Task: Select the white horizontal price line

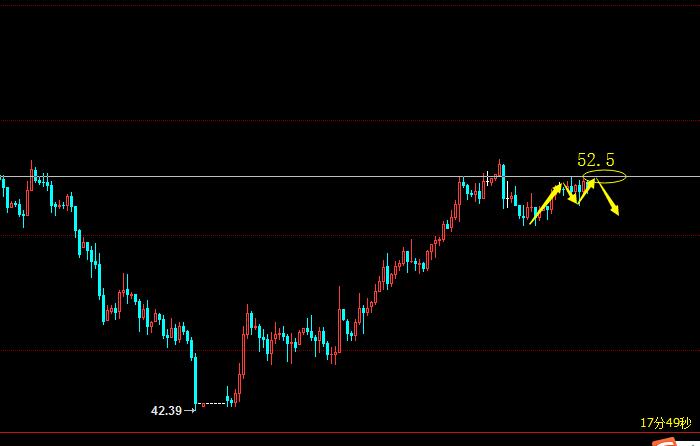Action: click(x=350, y=176)
